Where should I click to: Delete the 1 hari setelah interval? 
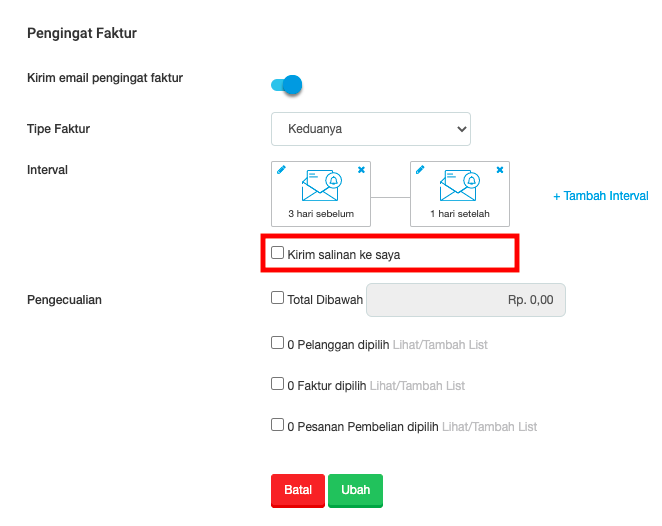click(x=500, y=170)
